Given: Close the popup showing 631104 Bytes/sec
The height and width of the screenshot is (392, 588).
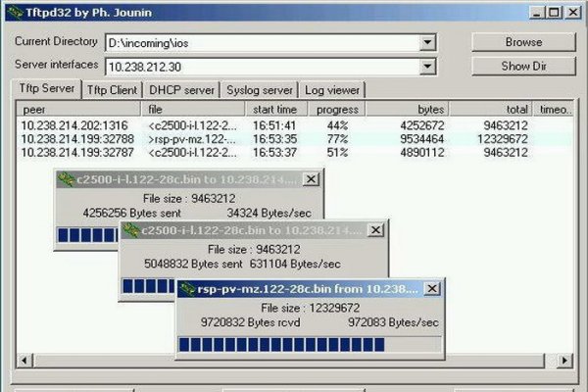Looking at the screenshot, I should pyautogui.click(x=377, y=230).
